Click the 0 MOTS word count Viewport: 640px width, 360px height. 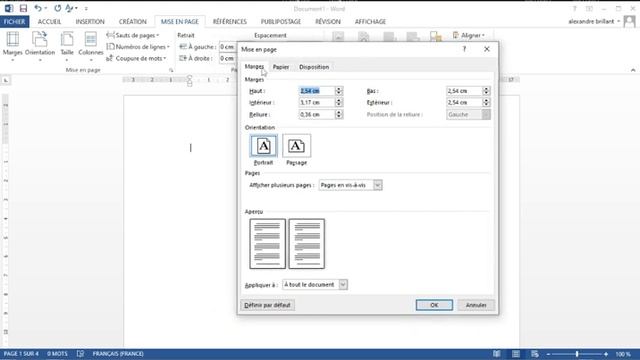point(57,354)
